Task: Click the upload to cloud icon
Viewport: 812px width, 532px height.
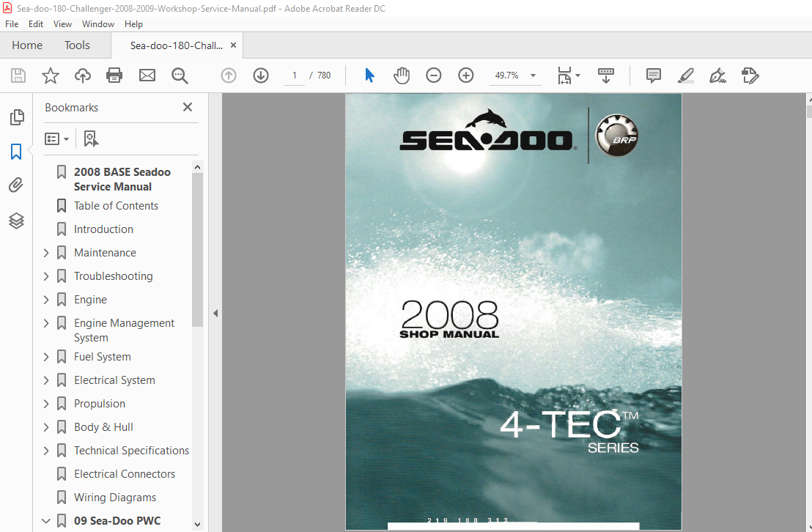Action: [x=82, y=75]
